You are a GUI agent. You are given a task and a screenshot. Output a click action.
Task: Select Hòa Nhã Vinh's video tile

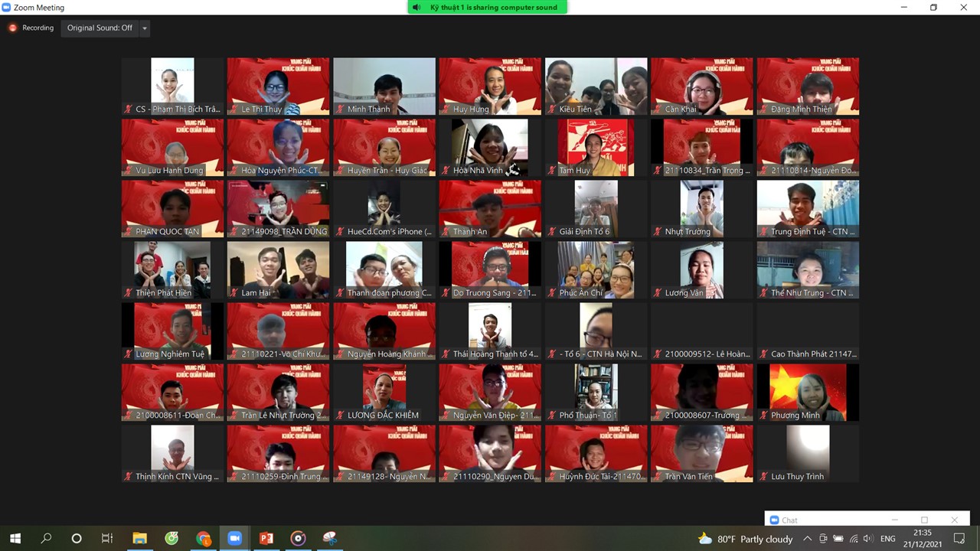[x=490, y=148]
